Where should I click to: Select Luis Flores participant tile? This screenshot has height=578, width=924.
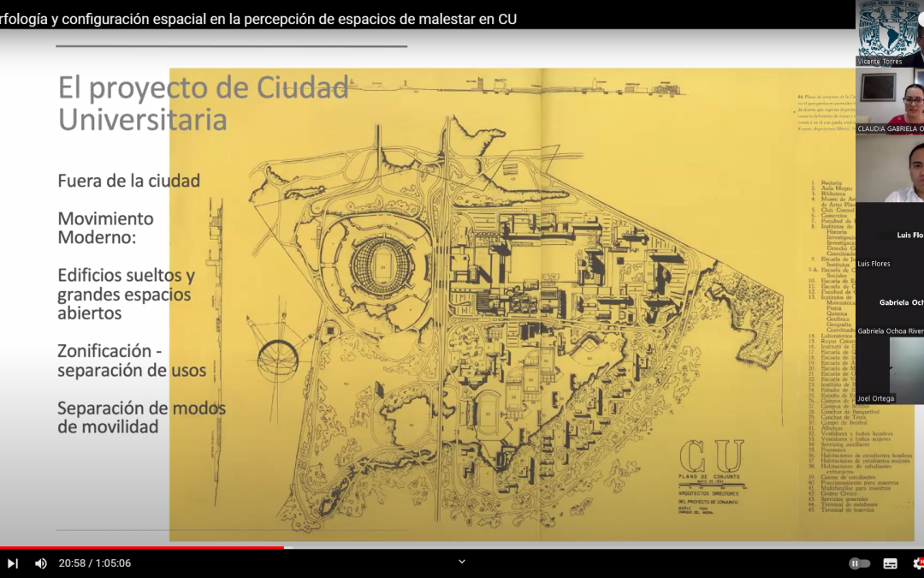click(890, 235)
